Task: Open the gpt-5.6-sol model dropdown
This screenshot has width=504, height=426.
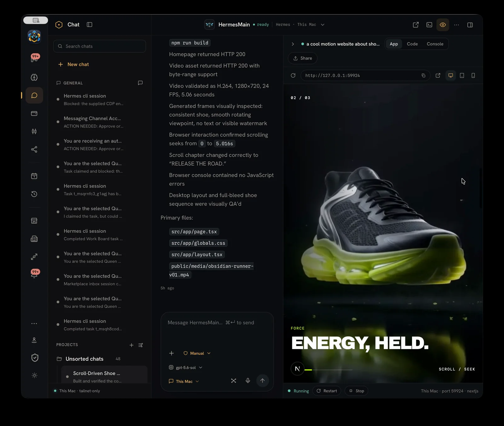Action: tap(186, 367)
